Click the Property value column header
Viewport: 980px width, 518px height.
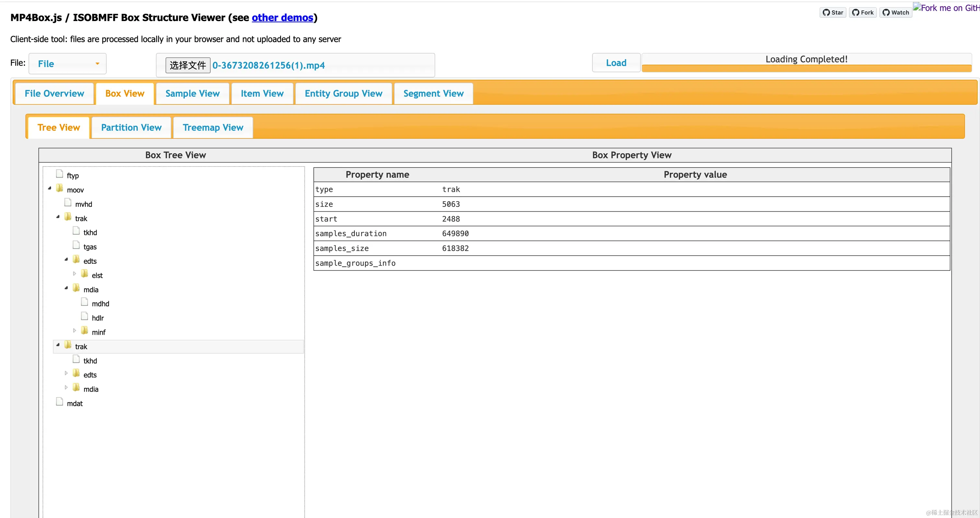point(695,175)
